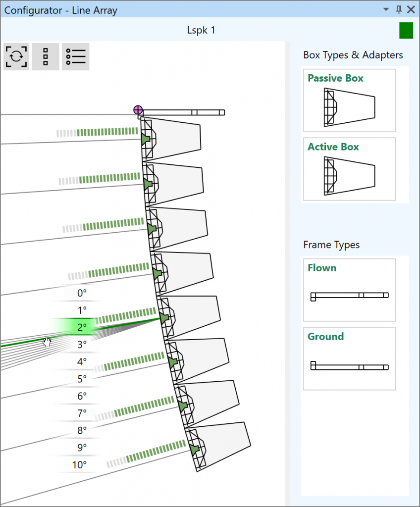The width and height of the screenshot is (420, 507).
Task: Select the 4° angle option
Action: (82, 361)
